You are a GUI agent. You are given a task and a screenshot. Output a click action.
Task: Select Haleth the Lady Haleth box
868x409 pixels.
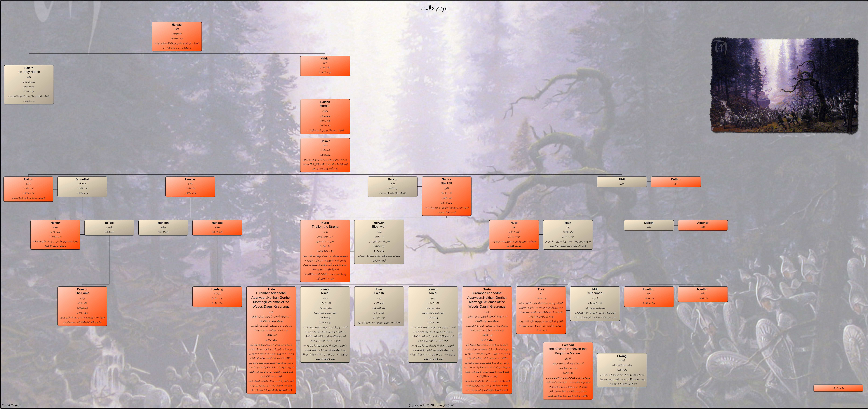tap(29, 85)
